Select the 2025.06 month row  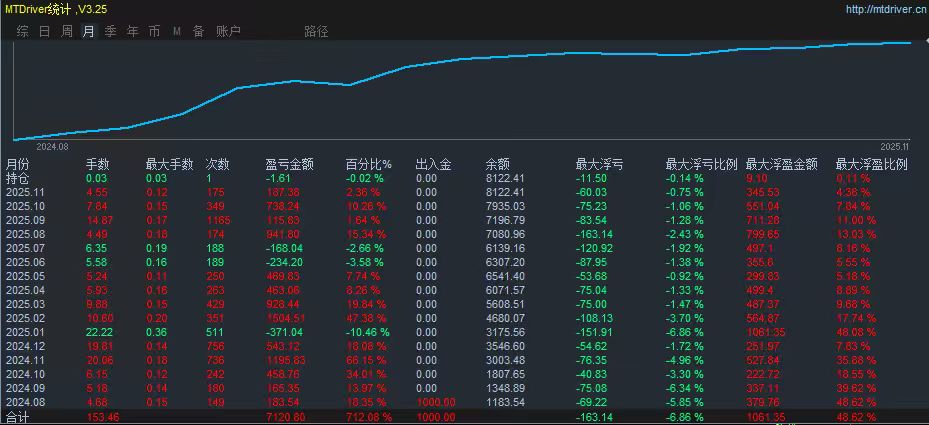pyautogui.click(x=464, y=262)
